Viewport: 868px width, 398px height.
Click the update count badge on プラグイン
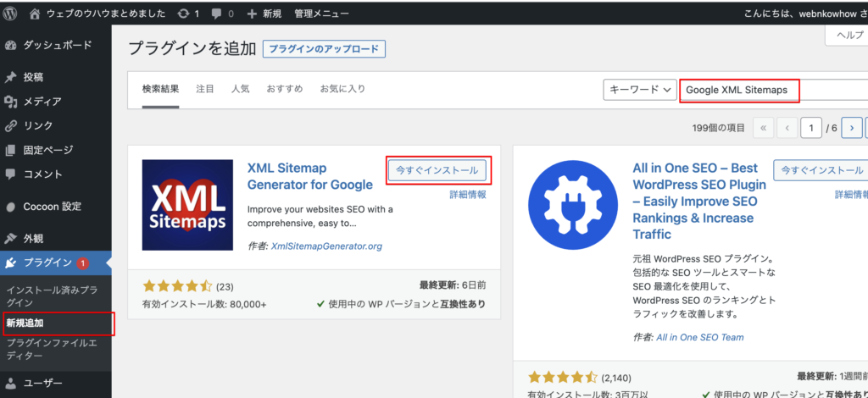pos(82,263)
